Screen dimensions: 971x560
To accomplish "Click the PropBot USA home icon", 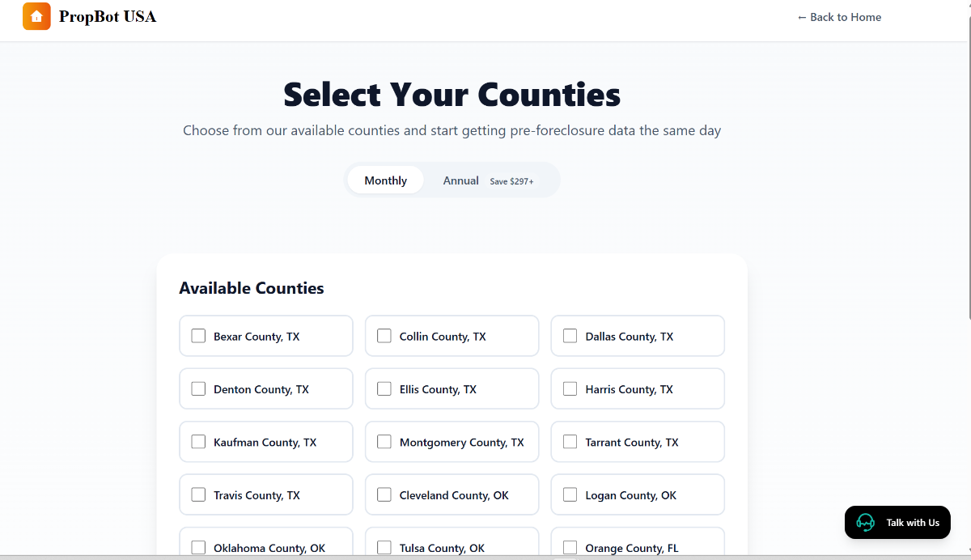I will (x=36, y=16).
